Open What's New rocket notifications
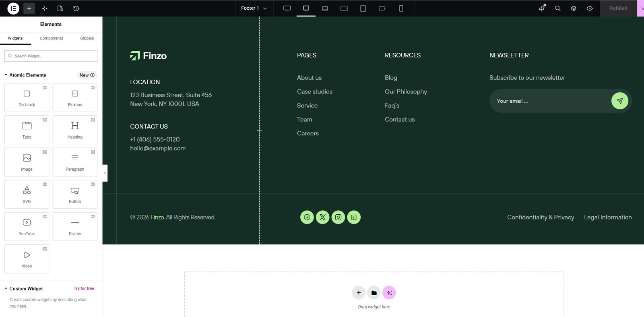The width and height of the screenshot is (644, 317). point(542,8)
